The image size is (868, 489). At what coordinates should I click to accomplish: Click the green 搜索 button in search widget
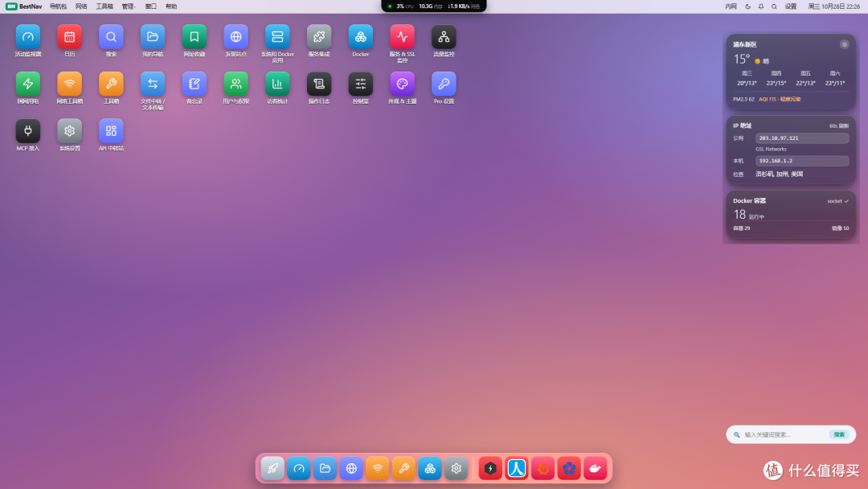coord(839,435)
